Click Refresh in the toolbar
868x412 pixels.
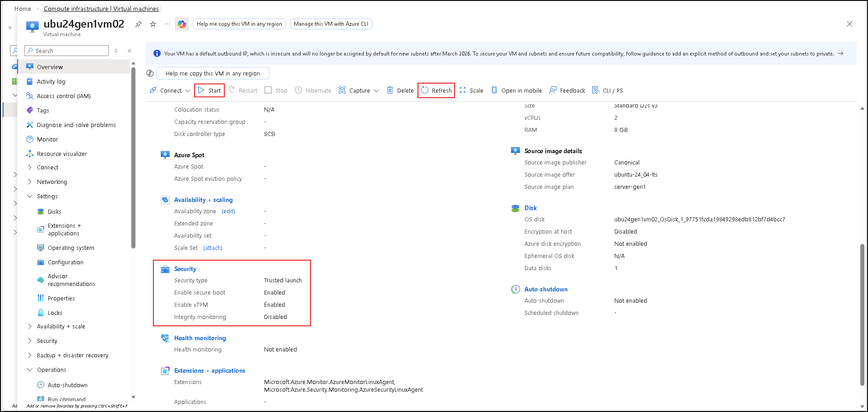pos(436,90)
